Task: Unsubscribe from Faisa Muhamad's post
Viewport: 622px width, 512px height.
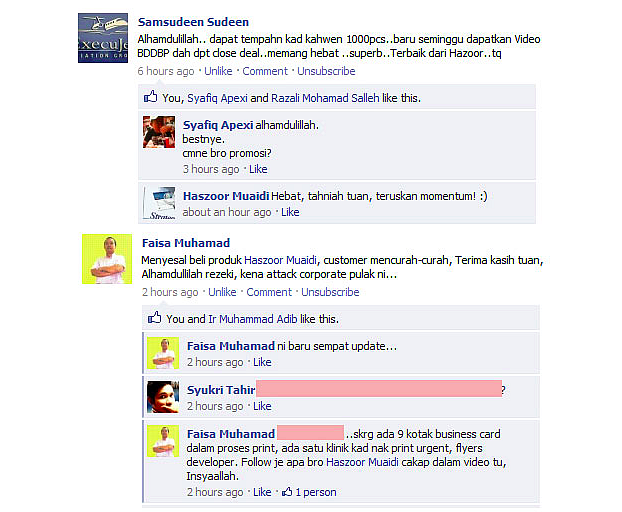Action: point(330,292)
